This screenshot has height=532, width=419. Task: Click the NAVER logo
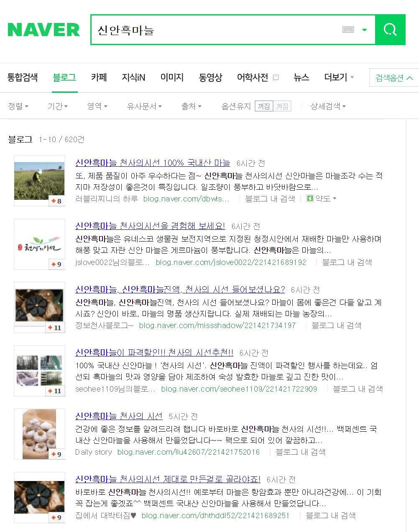tap(44, 30)
